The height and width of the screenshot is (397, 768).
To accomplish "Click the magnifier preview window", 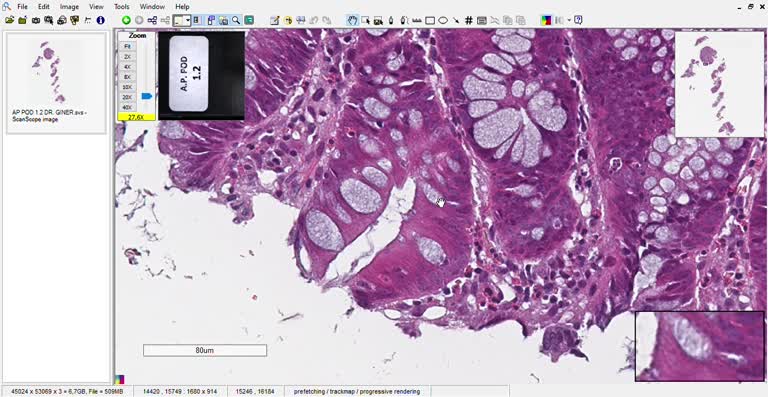I will (699, 346).
